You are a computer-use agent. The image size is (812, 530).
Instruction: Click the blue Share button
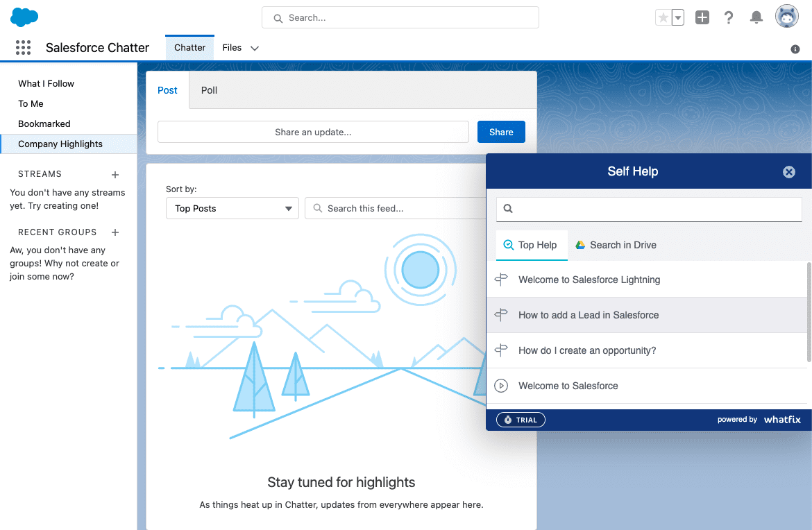(501, 132)
